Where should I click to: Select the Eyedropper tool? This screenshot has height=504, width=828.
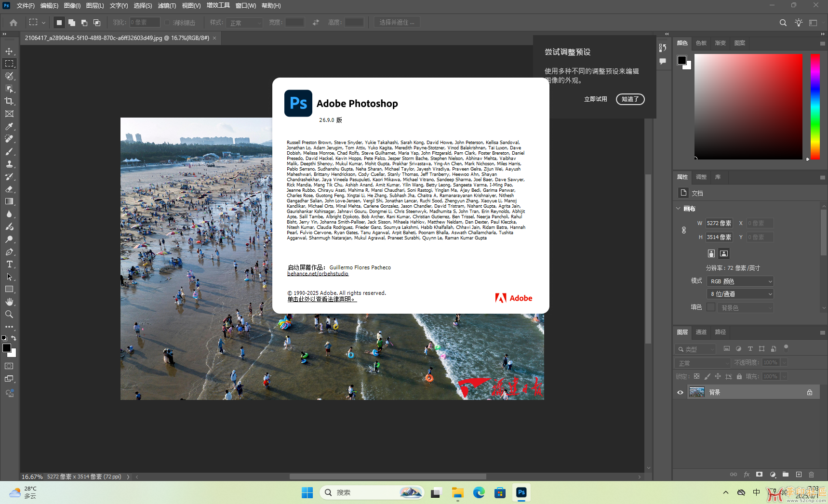coord(9,126)
